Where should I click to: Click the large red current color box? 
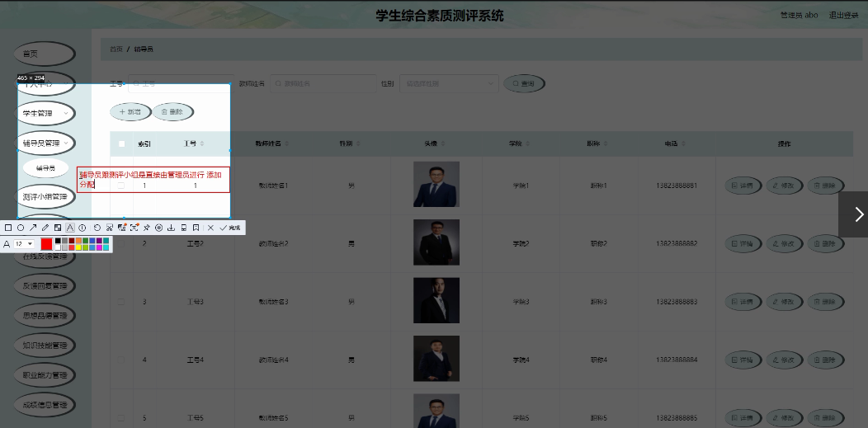point(46,244)
